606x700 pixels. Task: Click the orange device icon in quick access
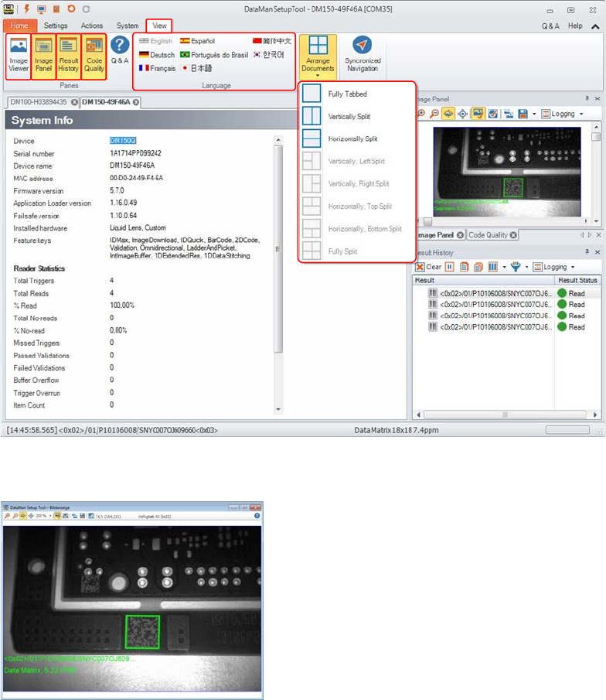56,9
